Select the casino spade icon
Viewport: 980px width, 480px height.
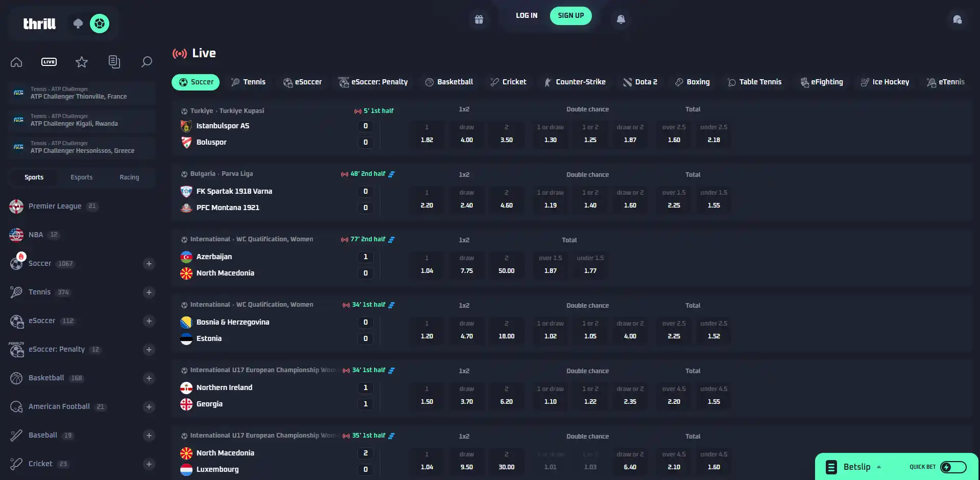point(78,24)
